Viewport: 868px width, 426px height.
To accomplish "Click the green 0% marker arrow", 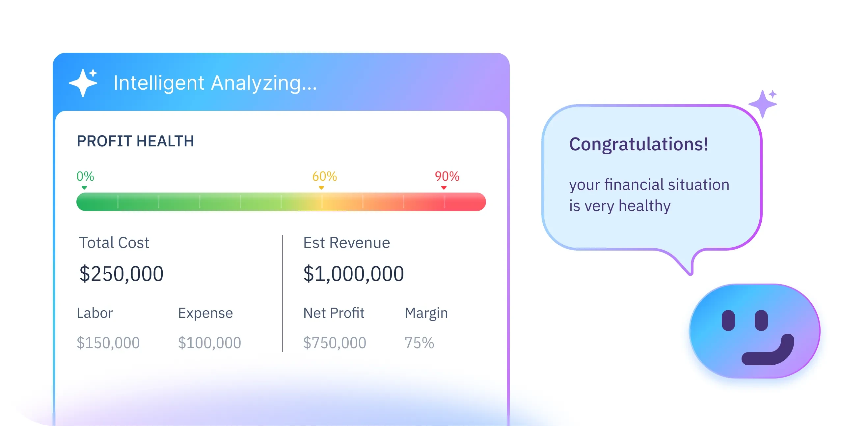I will (x=84, y=188).
